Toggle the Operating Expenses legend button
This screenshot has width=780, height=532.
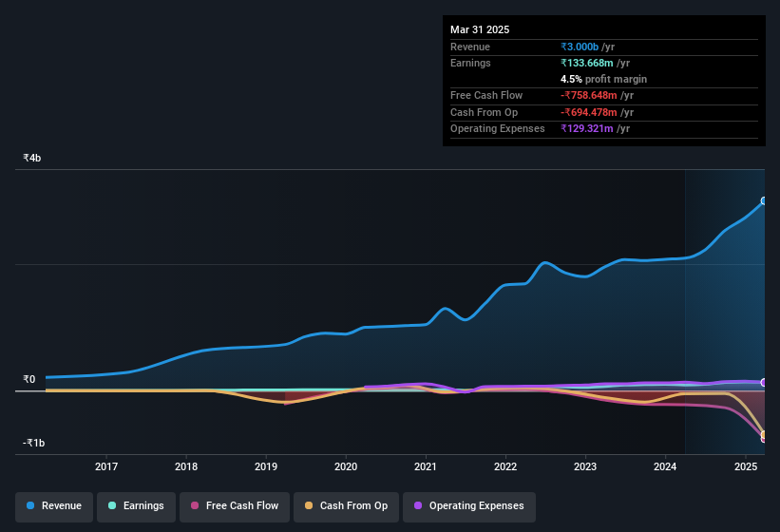click(469, 506)
